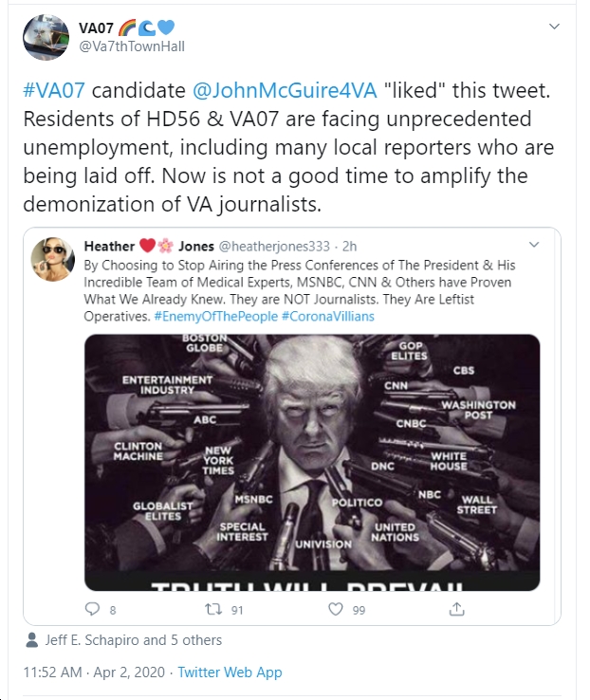The height and width of the screenshot is (700, 590).
Task: Click the share upload icon
Action: point(456,609)
